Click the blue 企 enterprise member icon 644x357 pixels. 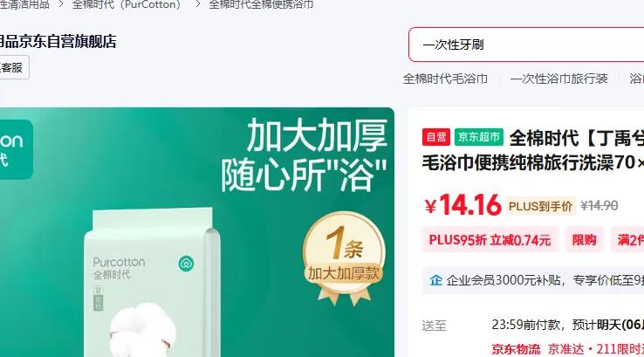pos(435,280)
